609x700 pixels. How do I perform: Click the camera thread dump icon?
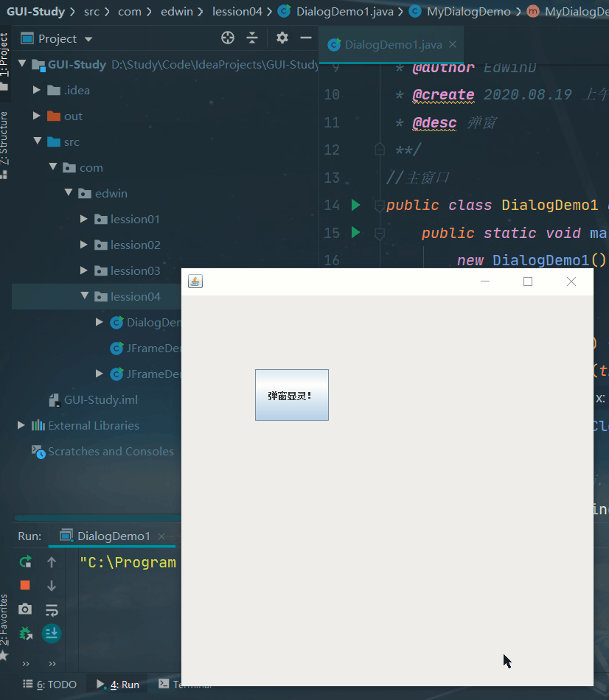pyautogui.click(x=25, y=609)
